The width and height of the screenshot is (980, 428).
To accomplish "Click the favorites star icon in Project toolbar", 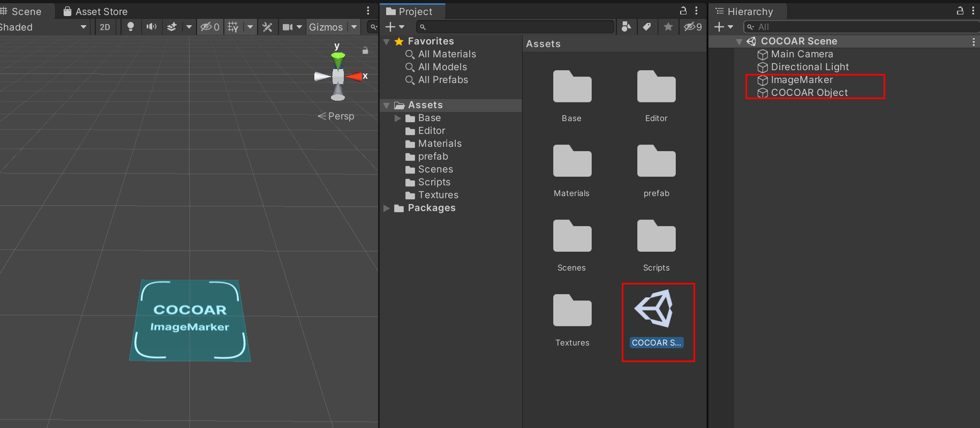I will tap(668, 27).
